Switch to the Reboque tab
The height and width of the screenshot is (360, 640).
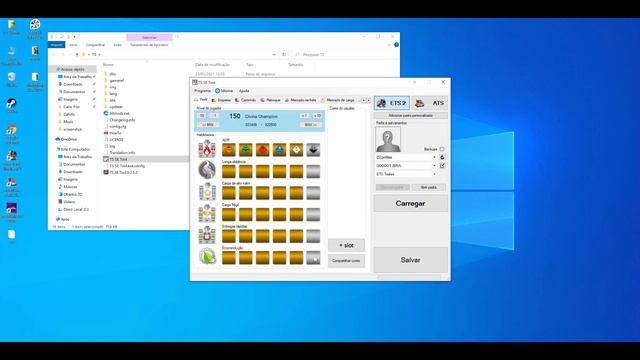pyautogui.click(x=270, y=100)
